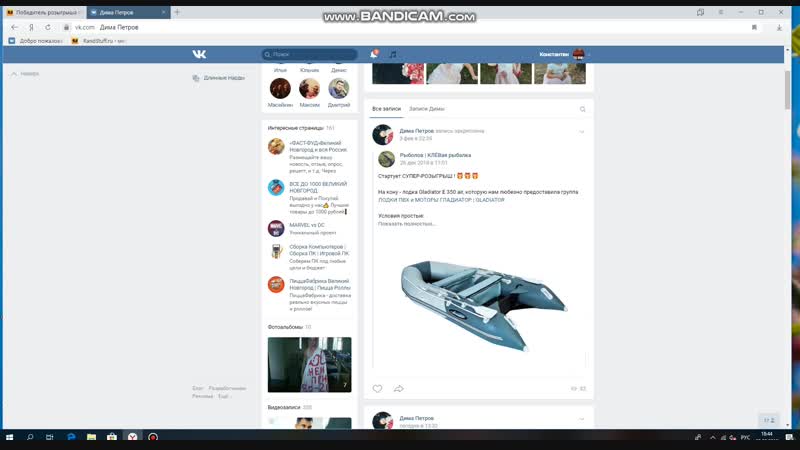Open Task View on taskbar
Image resolution: width=800 pixels, height=450 pixels.
click(49, 437)
